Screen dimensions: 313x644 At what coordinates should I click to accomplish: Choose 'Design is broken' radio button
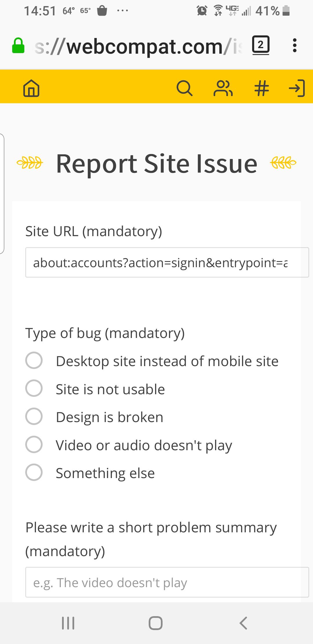(34, 417)
